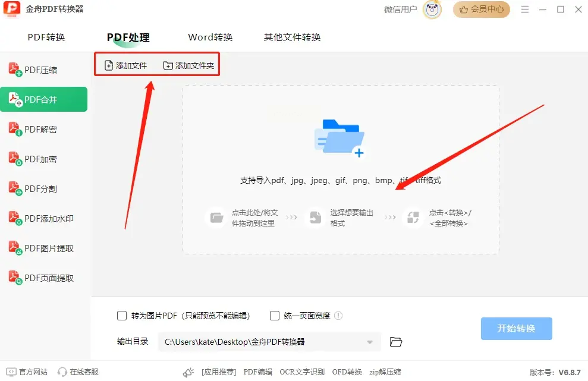Open the OFD转换 link

pyautogui.click(x=347, y=372)
